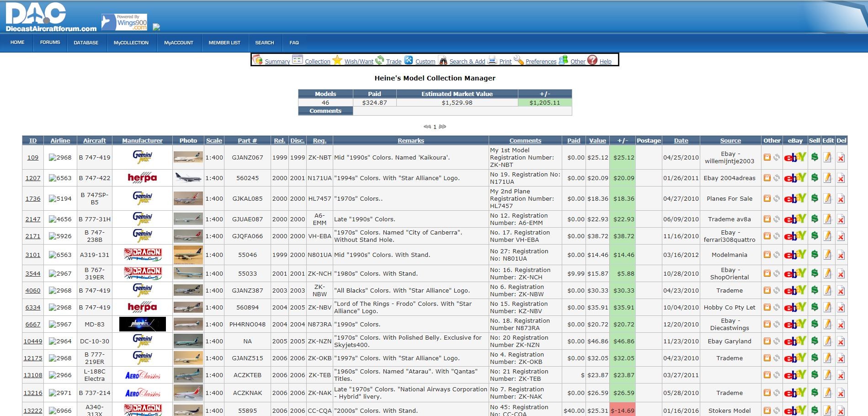Open the DATABASE menu item
The width and height of the screenshot is (868, 416).
click(x=86, y=43)
